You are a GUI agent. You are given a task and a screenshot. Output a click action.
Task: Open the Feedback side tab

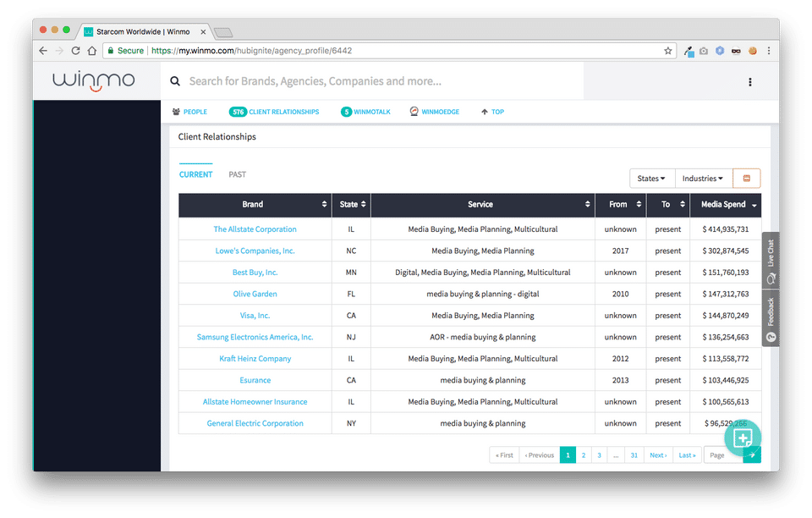[x=771, y=318]
